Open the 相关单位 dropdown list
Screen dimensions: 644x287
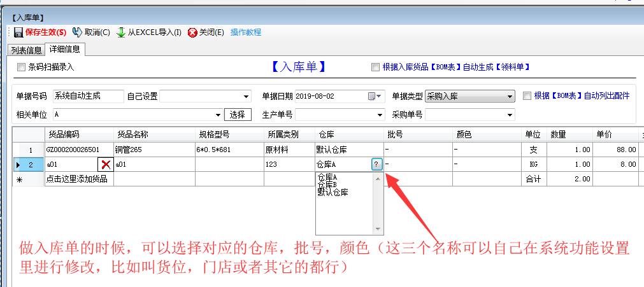point(218,115)
